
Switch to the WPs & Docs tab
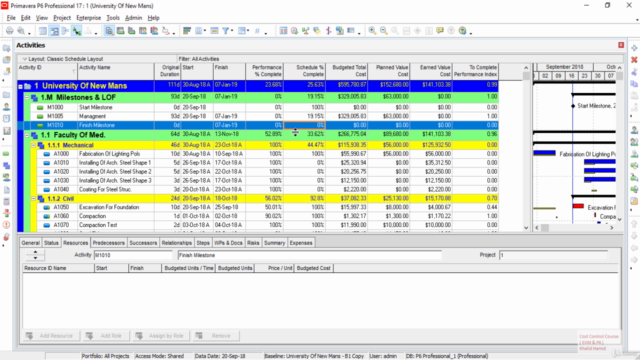pos(228,243)
